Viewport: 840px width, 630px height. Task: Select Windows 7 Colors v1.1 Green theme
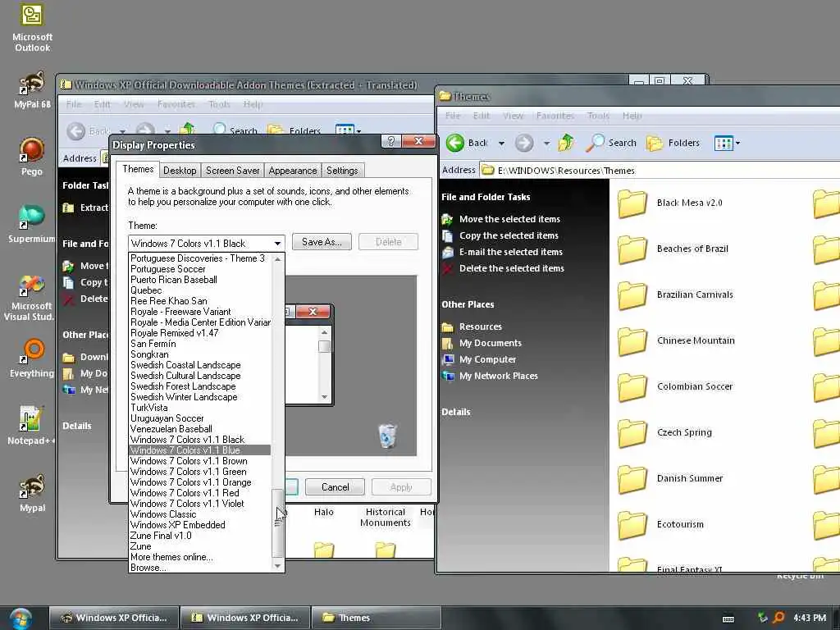coord(200,472)
